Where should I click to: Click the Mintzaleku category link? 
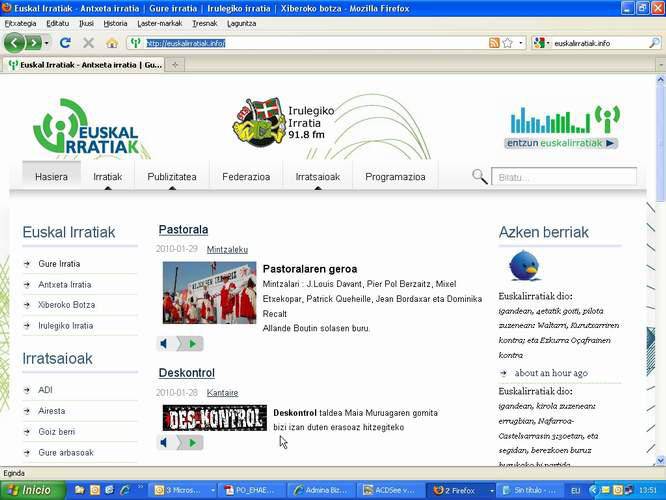[x=227, y=249]
